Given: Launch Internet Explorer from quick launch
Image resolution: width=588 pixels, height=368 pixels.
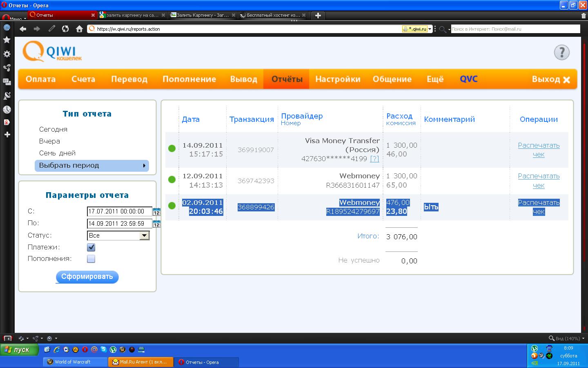Looking at the screenshot, I should (x=57, y=350).
